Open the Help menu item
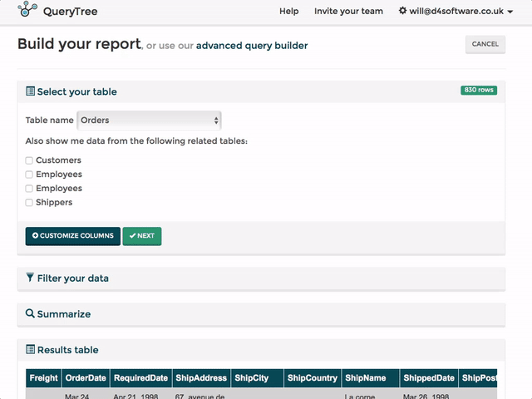This screenshot has width=532, height=399. click(x=289, y=11)
